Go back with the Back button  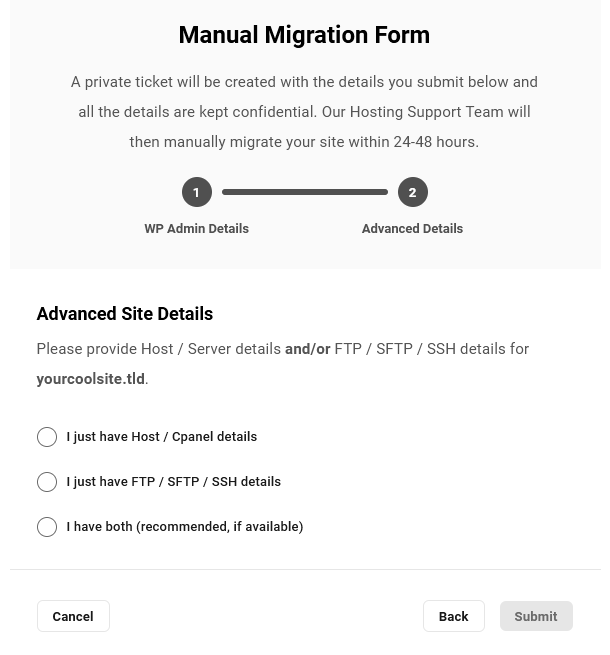453,616
